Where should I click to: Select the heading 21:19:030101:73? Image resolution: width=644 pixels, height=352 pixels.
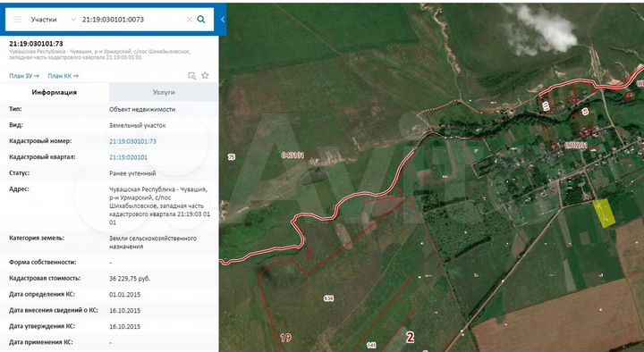coord(36,44)
